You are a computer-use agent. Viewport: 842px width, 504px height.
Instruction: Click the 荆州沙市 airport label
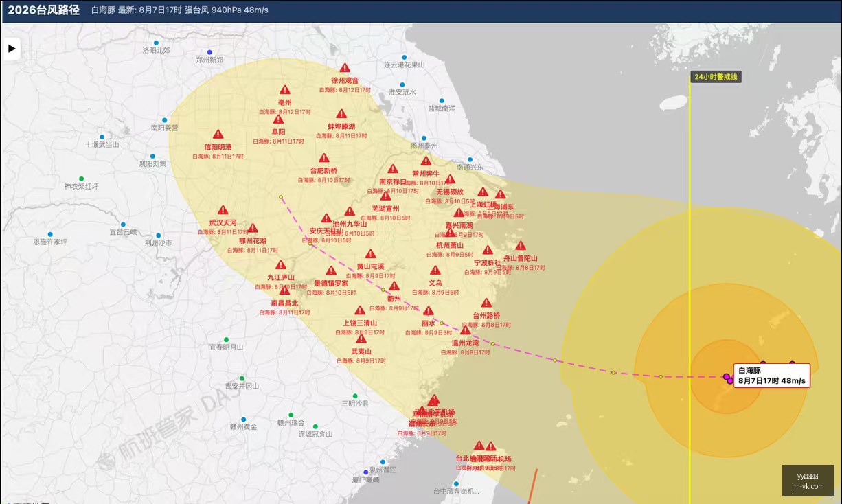(158, 243)
